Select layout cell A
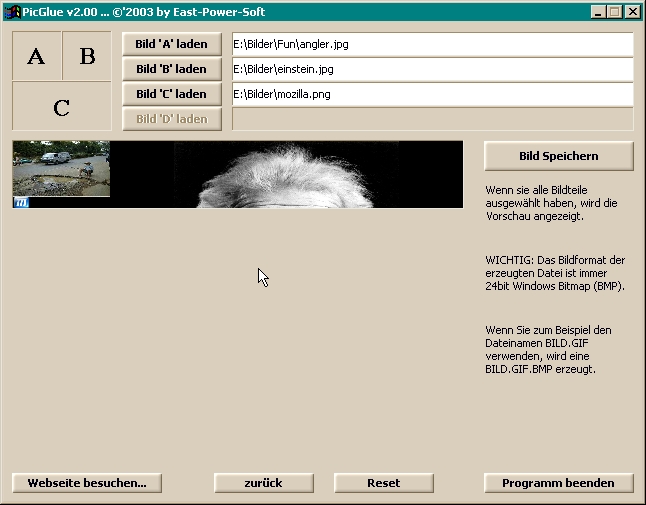The image size is (646, 505). (x=37, y=56)
